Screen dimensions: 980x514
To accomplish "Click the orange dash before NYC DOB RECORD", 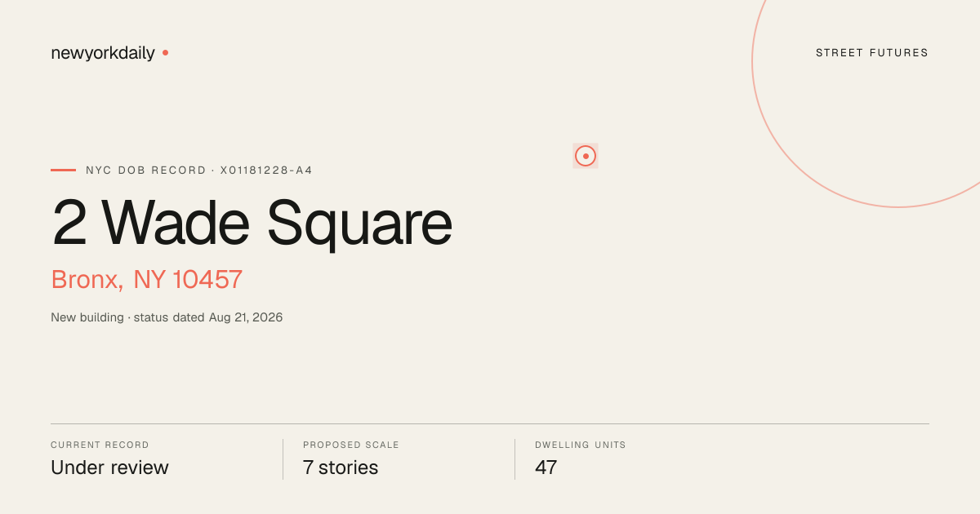I will click(63, 170).
